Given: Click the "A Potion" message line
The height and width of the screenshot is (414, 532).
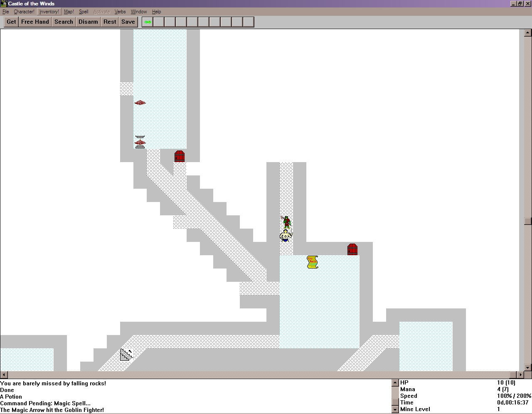Looking at the screenshot, I should [11, 397].
